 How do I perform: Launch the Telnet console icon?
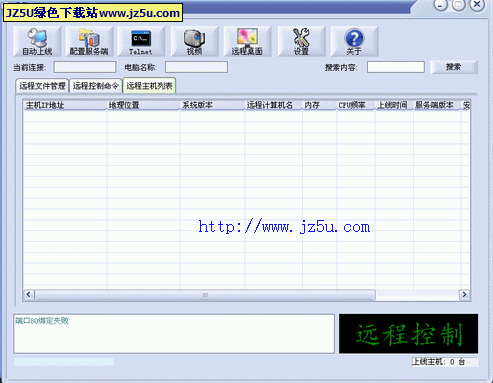point(141,41)
